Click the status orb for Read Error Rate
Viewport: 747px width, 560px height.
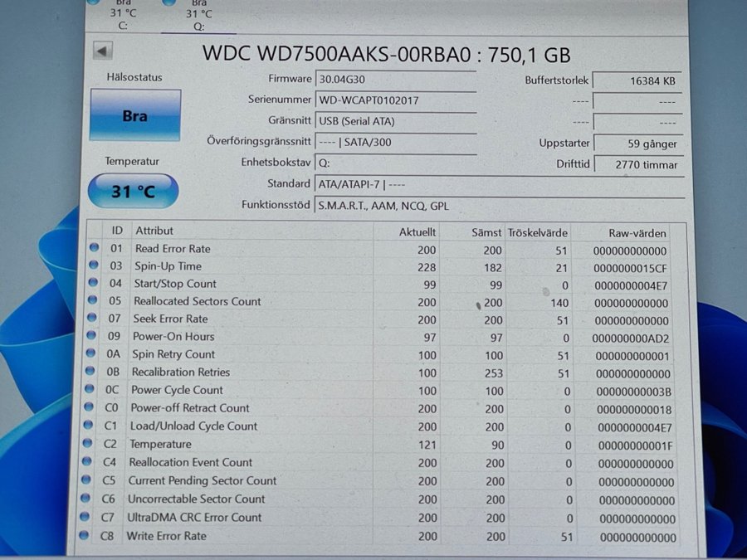(94, 248)
